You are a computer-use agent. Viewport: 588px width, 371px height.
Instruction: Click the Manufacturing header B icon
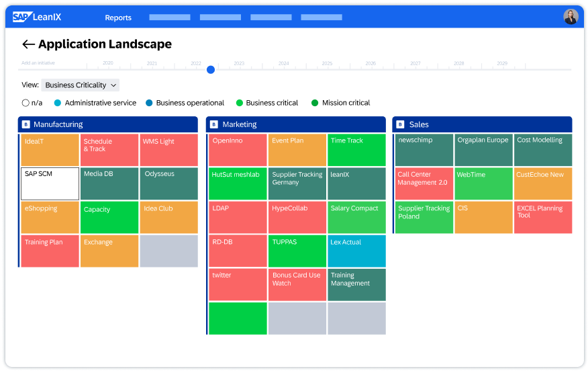click(x=26, y=124)
